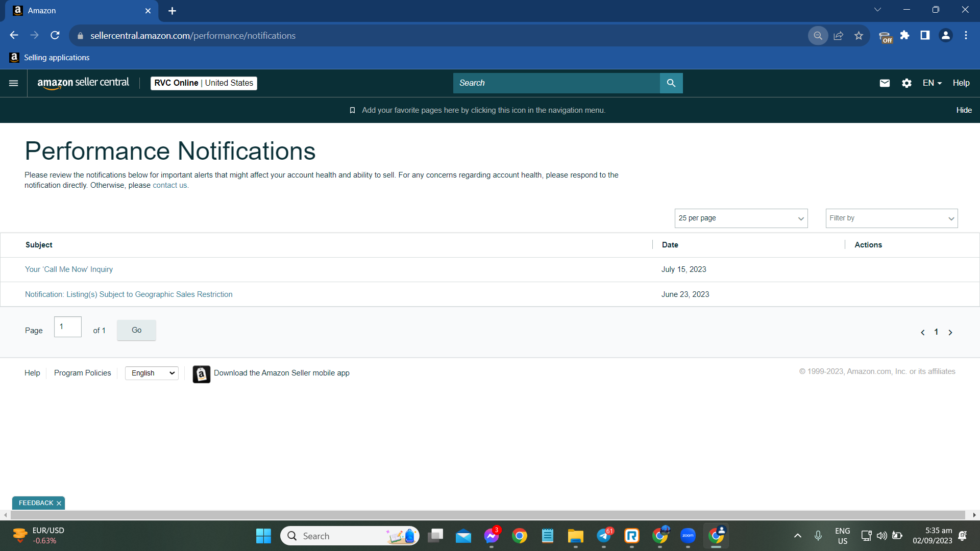
Task: Click the page number input field
Action: click(x=68, y=327)
